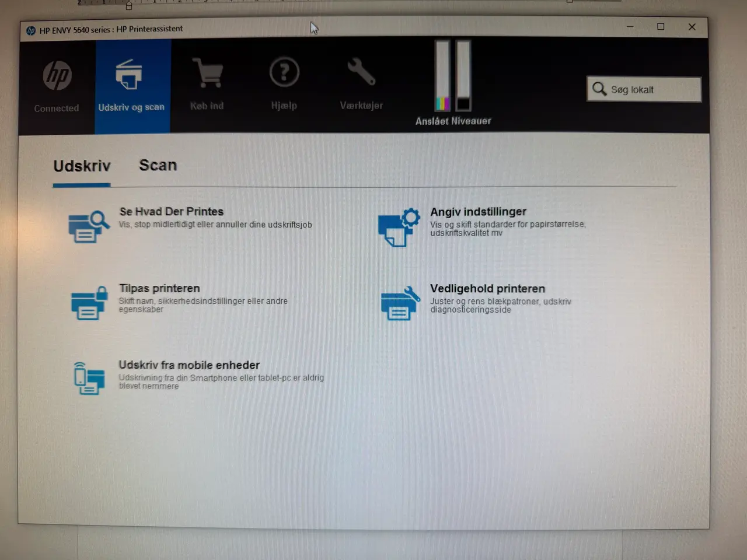The width and height of the screenshot is (747, 560).
Task: Open Se Hvad Der Printes link
Action: [172, 211]
